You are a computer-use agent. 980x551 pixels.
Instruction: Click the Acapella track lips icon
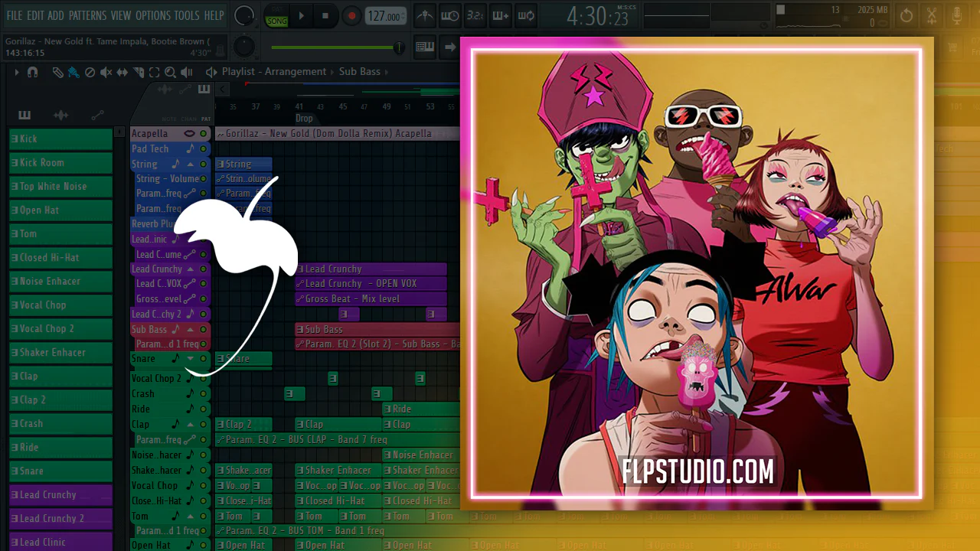tap(189, 133)
